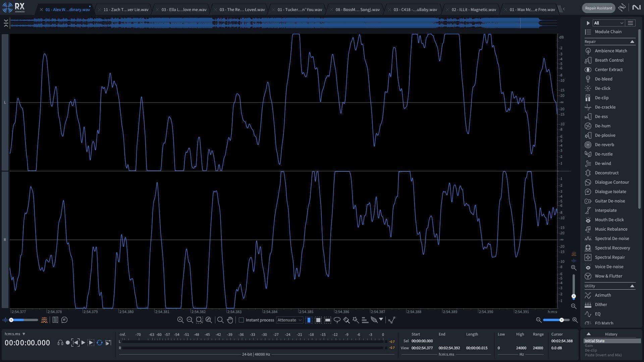Switch to the 02 - ILLit - Magnetic.wav tab

tap(474, 10)
